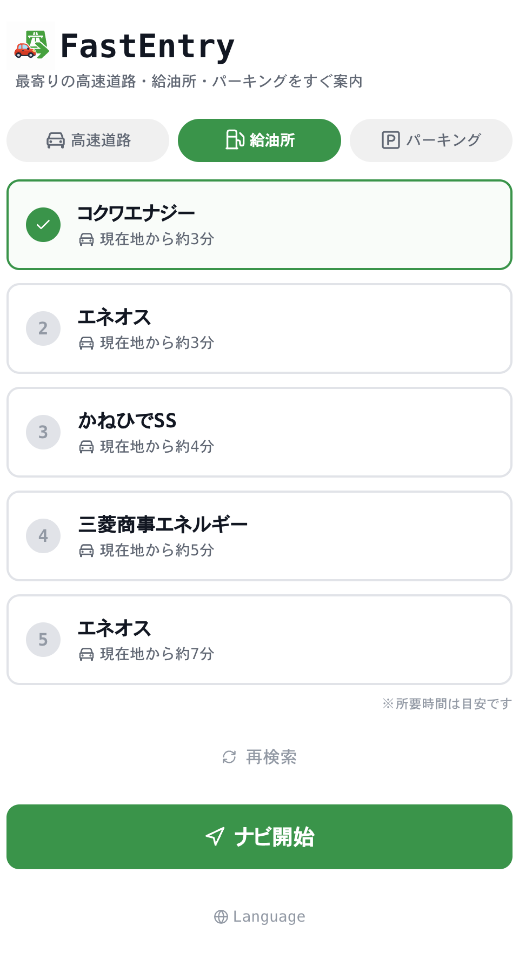The image size is (519, 980).
Task: Click the green checkmark on コクワエナジー
Action: click(43, 225)
